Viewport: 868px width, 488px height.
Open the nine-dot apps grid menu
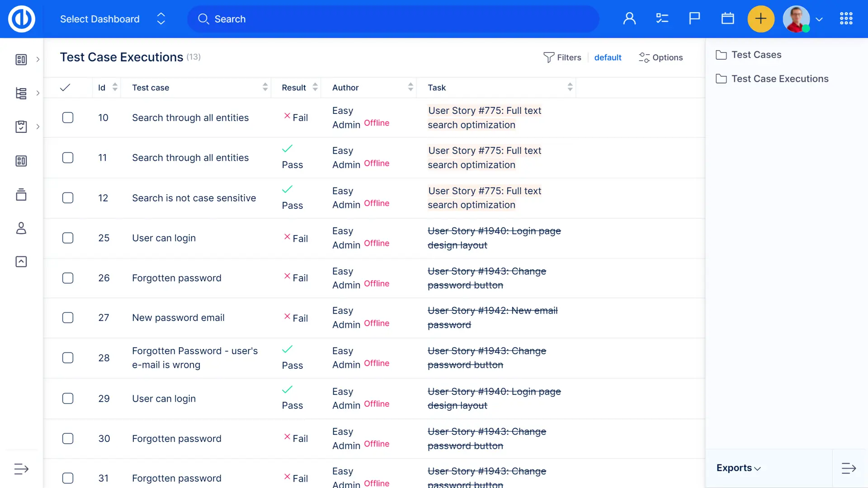tap(846, 19)
